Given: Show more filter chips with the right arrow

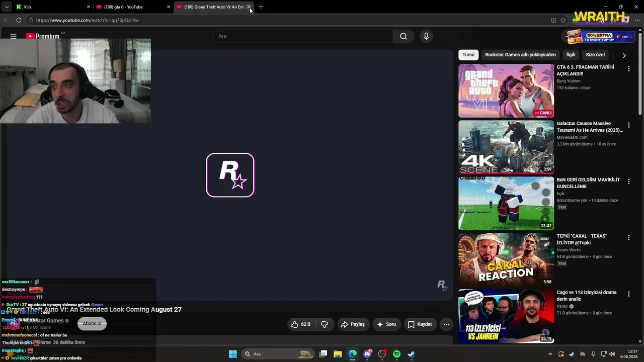Looking at the screenshot, I should pyautogui.click(x=624, y=55).
